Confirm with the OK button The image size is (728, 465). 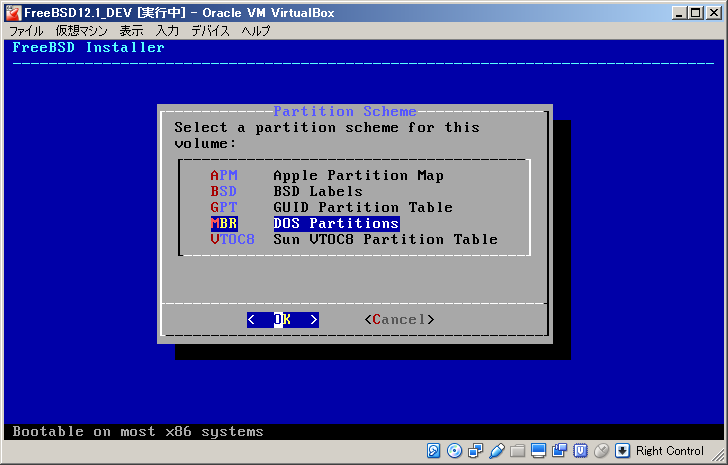(x=283, y=320)
